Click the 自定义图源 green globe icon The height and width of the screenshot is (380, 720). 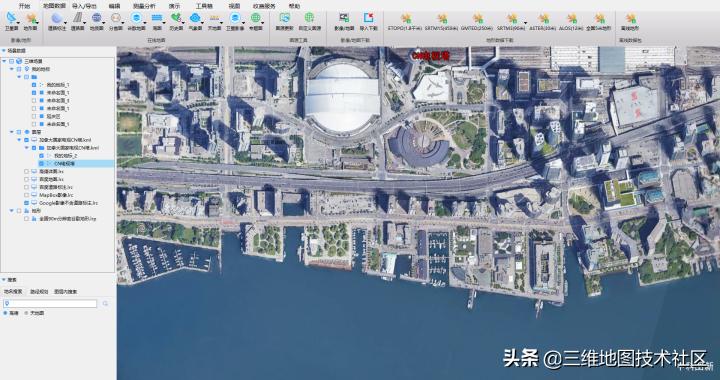point(309,18)
